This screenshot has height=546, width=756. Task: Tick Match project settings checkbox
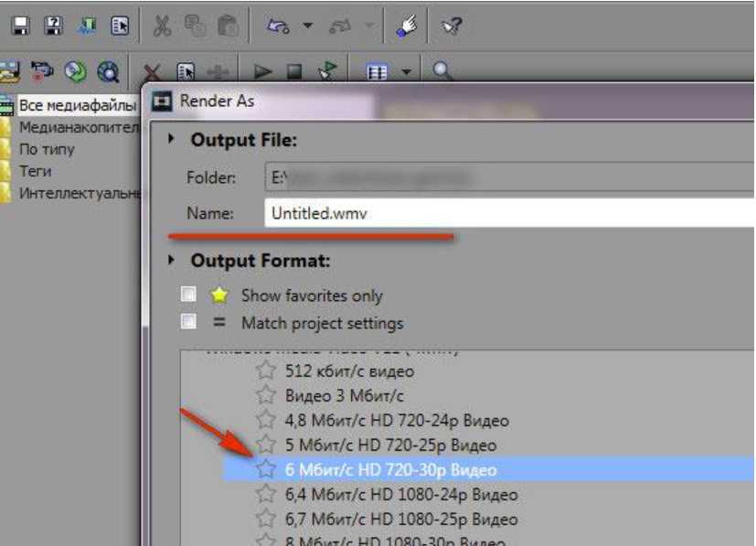pyautogui.click(x=188, y=322)
